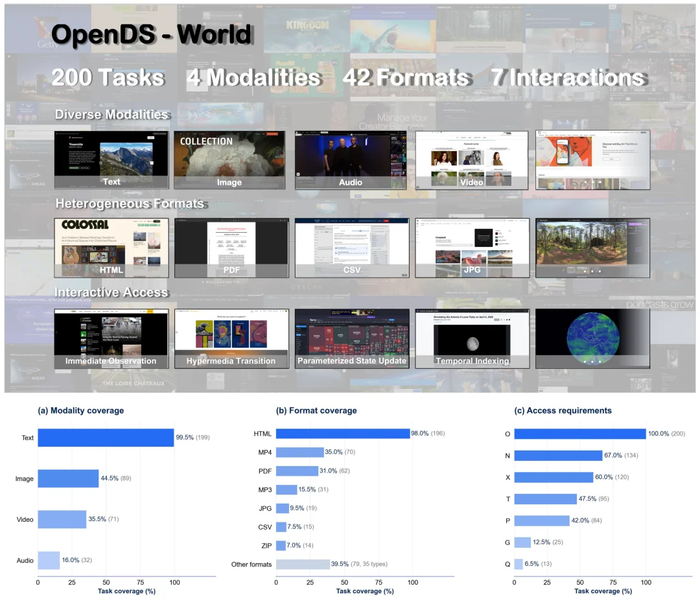Select the document thumbnail labeled PDF
Viewport: 700px width, 599px height.
pos(231,248)
